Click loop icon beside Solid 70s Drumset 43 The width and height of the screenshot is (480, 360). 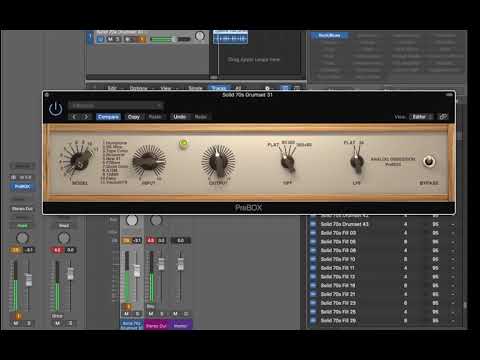point(313,224)
